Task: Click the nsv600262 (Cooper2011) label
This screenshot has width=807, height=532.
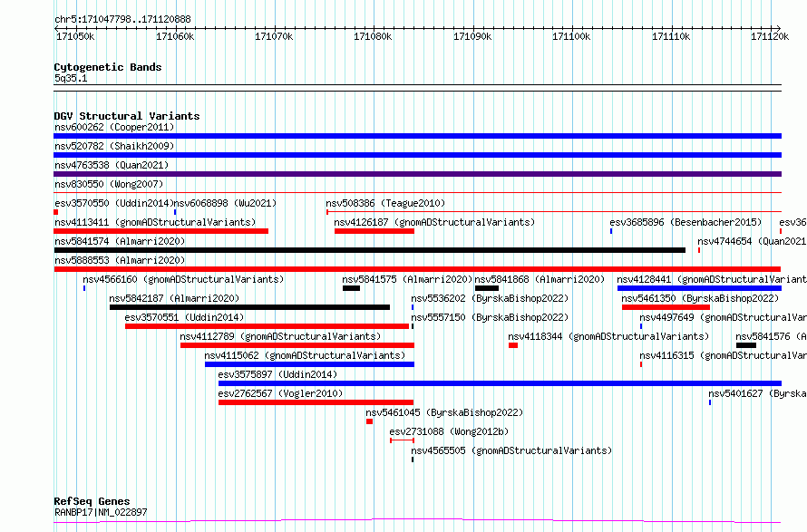Action: (114, 127)
